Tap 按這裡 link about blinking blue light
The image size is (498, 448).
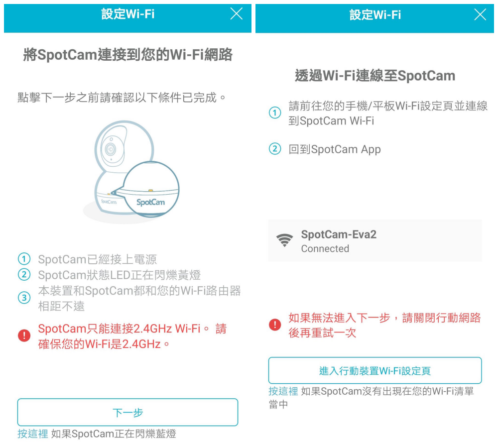33,434
